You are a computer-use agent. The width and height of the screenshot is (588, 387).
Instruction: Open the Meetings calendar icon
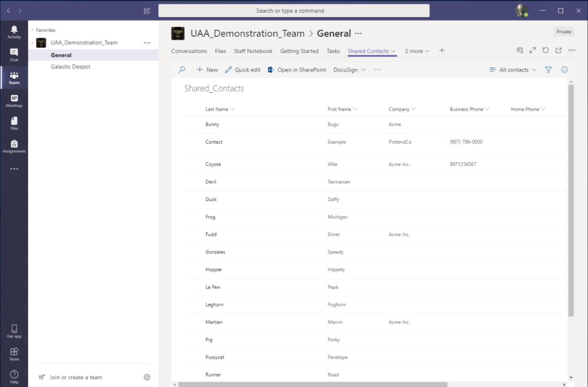click(x=14, y=100)
